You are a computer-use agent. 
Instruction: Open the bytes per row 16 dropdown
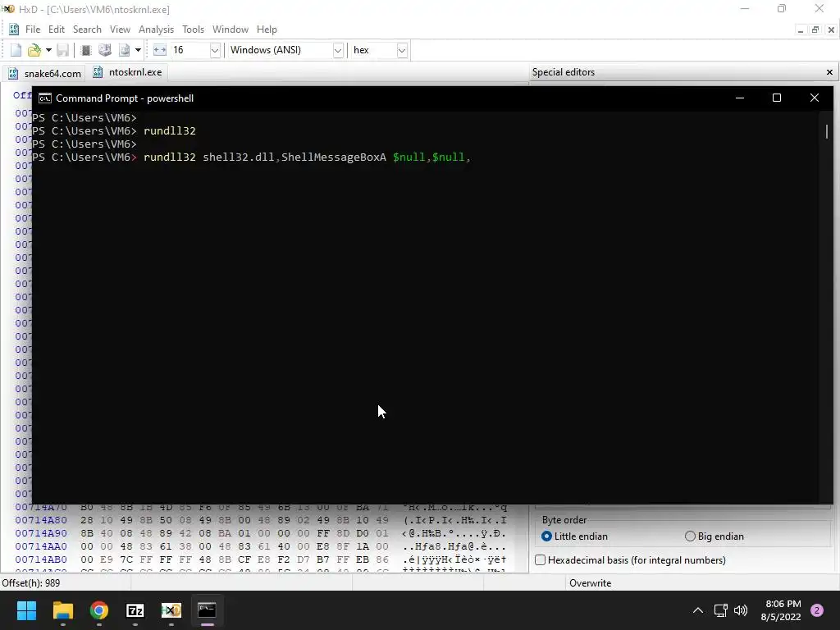pyautogui.click(x=215, y=50)
